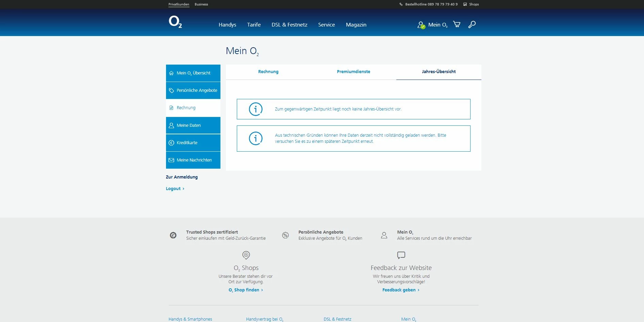Viewport: 644px width, 322px height.
Task: Switch to Business customers link
Action: 201,4
